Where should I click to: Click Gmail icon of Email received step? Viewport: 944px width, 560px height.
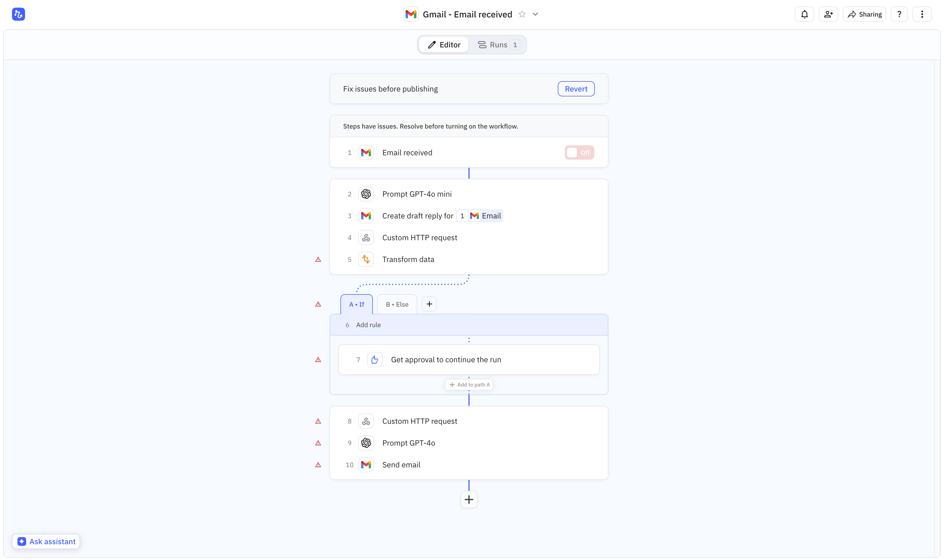366,153
